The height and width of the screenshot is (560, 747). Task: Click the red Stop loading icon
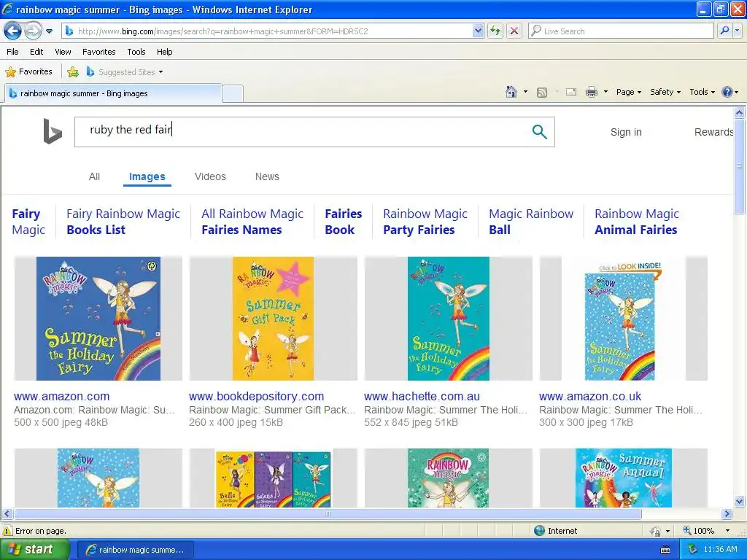pyautogui.click(x=514, y=31)
